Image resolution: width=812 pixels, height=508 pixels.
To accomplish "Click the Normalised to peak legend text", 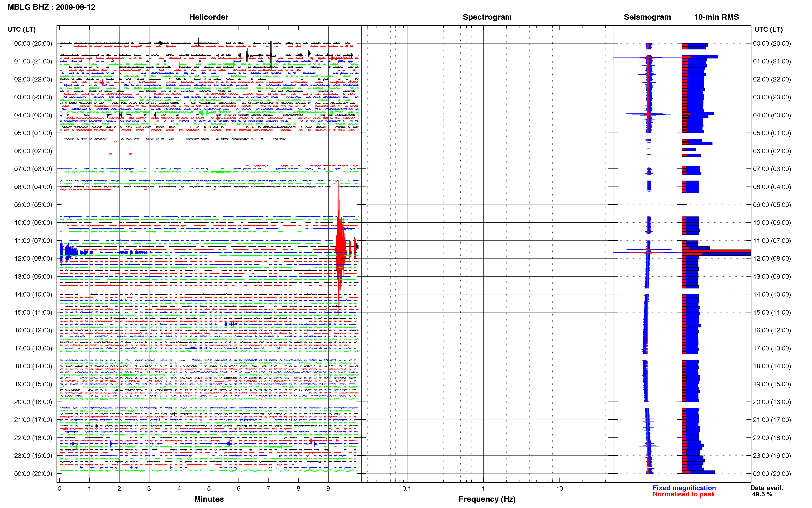I will [x=684, y=494].
